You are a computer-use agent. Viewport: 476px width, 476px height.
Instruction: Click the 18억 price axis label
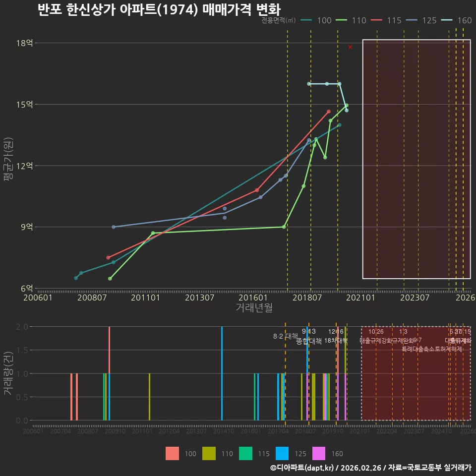pos(25,43)
